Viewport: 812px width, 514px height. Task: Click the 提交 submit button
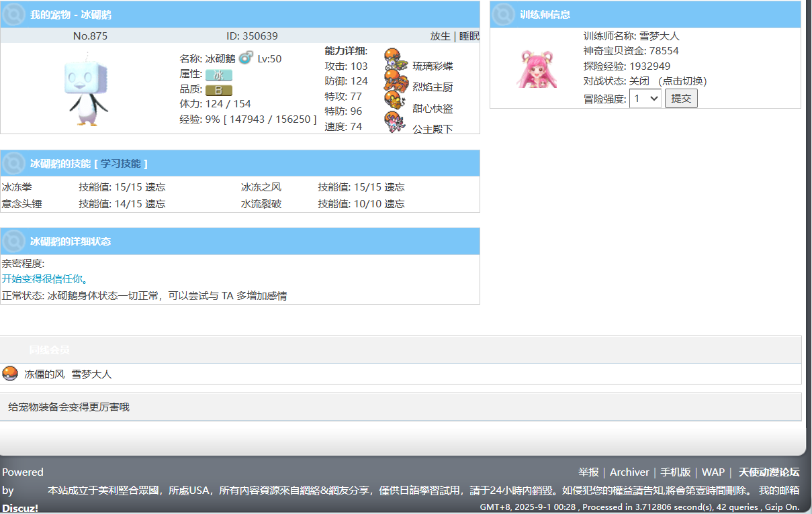pos(681,99)
